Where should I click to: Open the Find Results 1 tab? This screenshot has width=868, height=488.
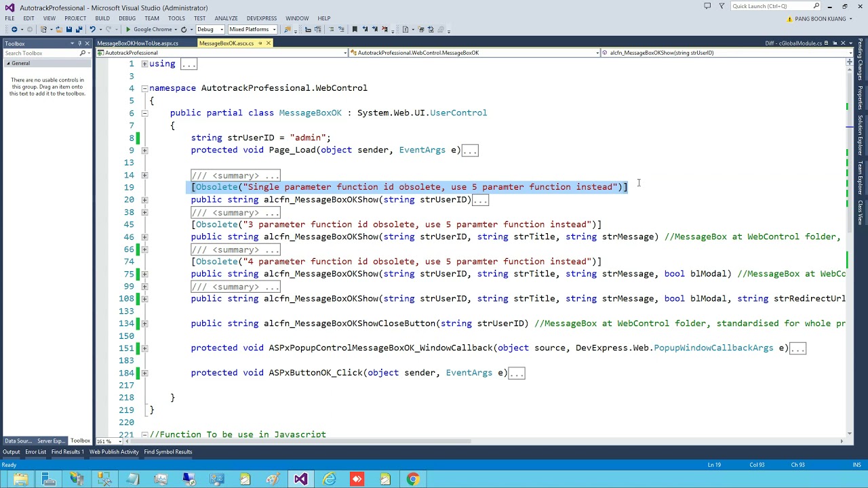[68, 452]
